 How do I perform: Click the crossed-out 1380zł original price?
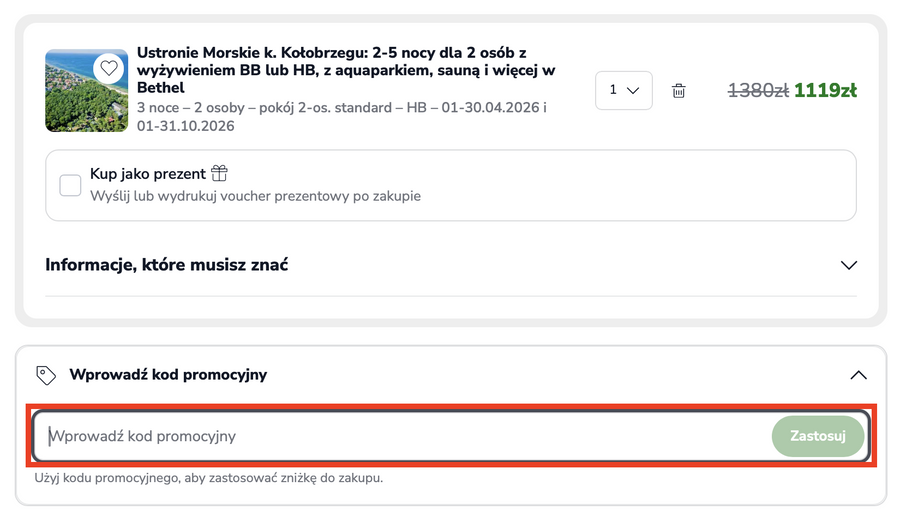point(758,91)
